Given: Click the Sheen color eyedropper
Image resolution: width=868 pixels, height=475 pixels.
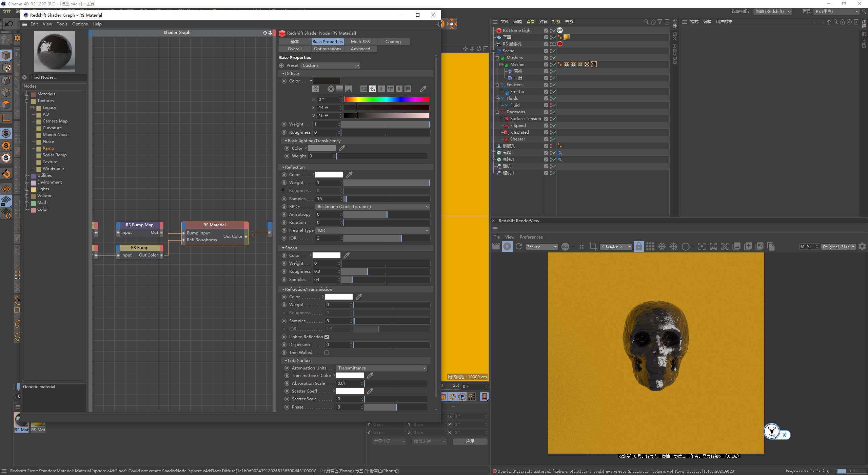Looking at the screenshot, I should [347, 255].
